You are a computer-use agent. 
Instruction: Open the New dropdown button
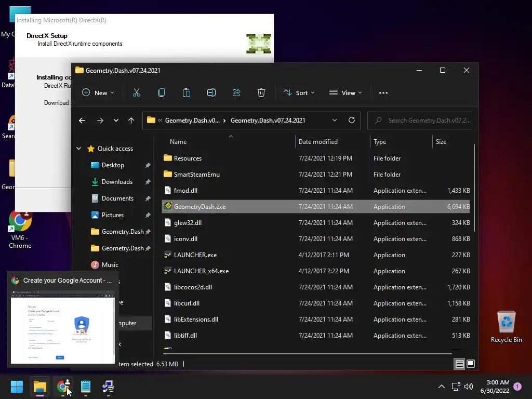[x=98, y=92]
